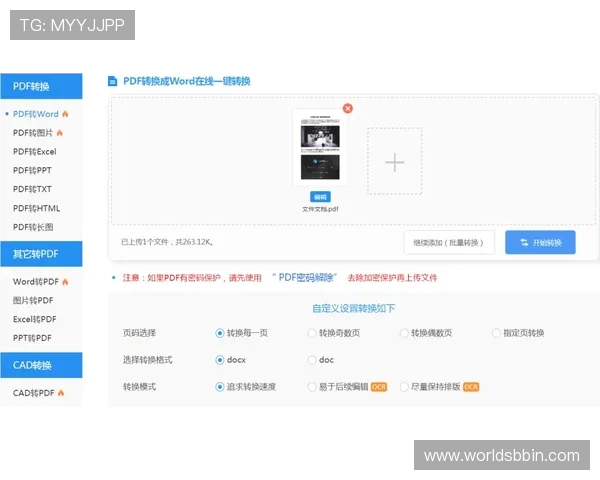Go to PDF转长图 in sidebar
This screenshot has height=480, width=600.
(33, 227)
